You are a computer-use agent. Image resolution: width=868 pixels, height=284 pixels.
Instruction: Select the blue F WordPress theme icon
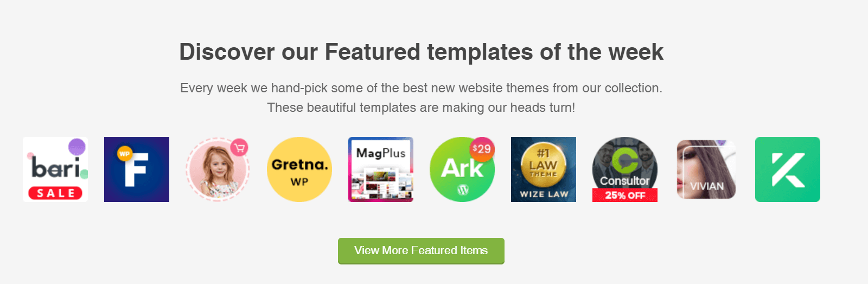click(137, 169)
